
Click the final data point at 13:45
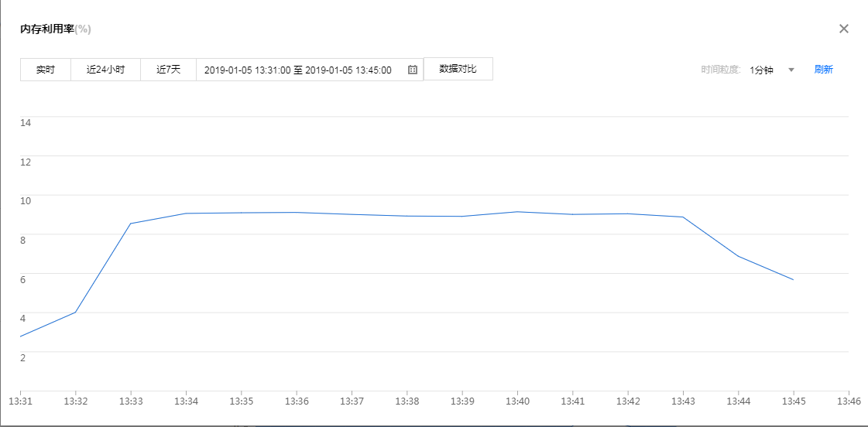coord(793,280)
